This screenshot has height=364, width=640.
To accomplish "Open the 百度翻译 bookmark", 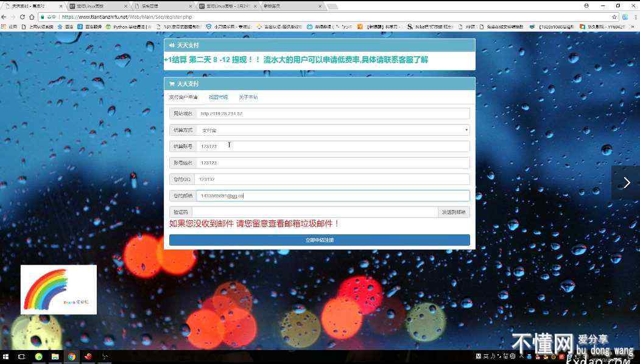I will click(90, 27).
